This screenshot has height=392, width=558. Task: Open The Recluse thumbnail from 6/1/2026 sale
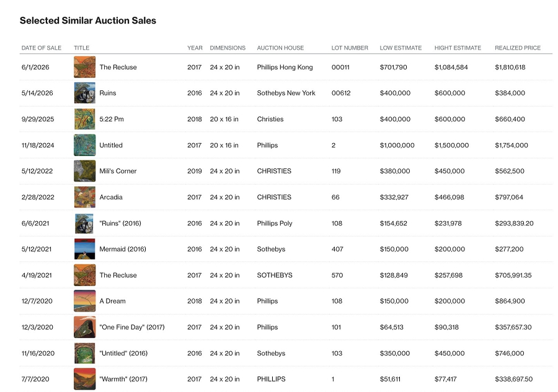tap(85, 67)
